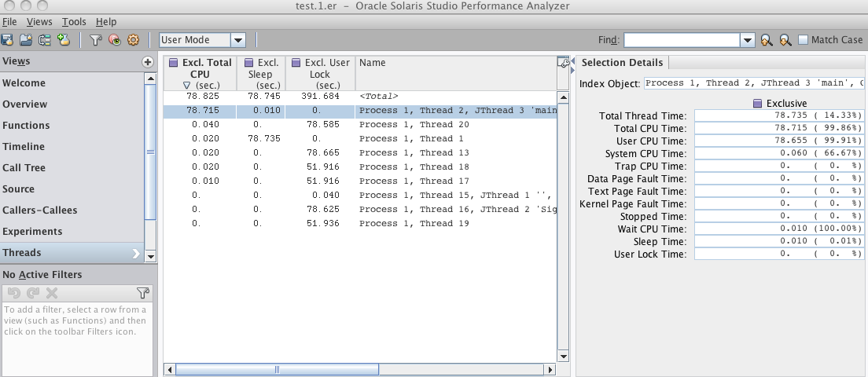Select row Process 1, Thread 17
Image resolution: width=868 pixels, height=377 pixels.
pyautogui.click(x=360, y=181)
